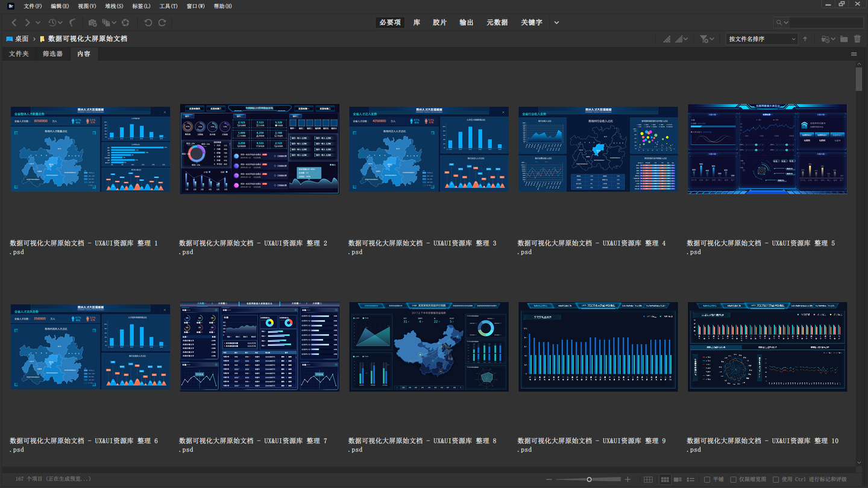Image resolution: width=868 pixels, height=488 pixels.
Task: Open the 文件夹 panel tab
Action: pos(19,54)
